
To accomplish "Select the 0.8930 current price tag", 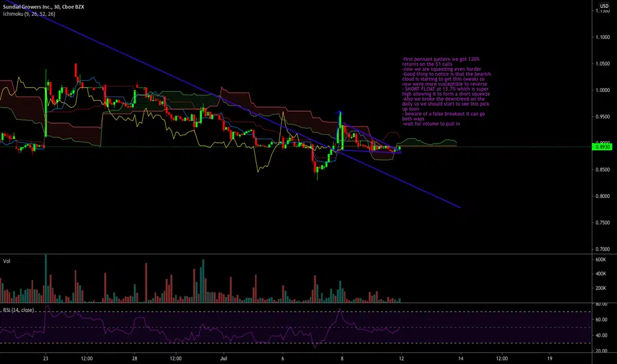I will [x=602, y=147].
